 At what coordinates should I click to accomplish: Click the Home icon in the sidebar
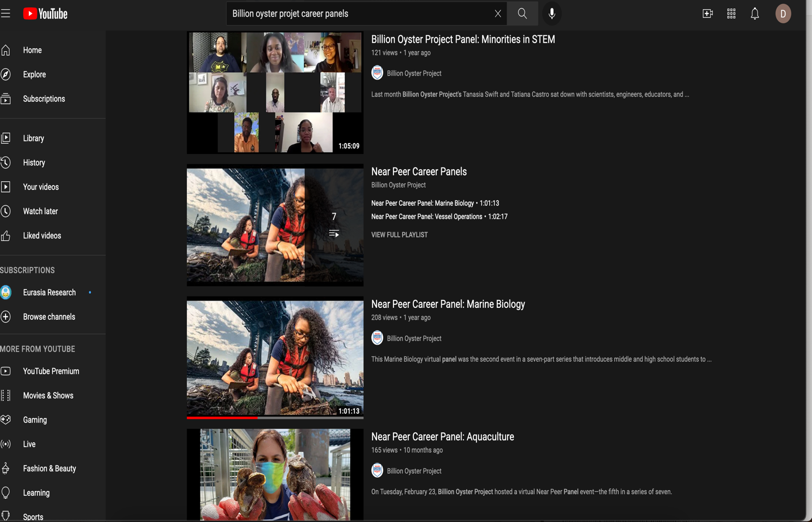(6, 50)
